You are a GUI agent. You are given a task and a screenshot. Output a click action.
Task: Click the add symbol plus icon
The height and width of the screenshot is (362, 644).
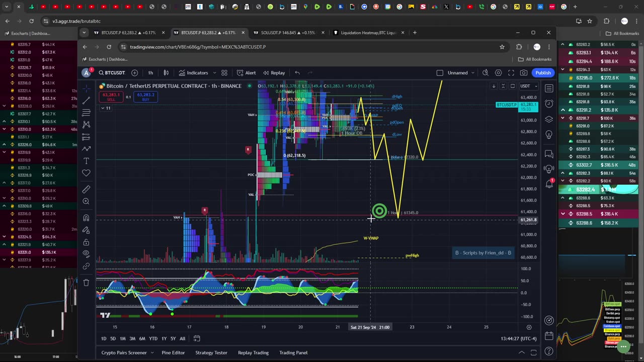click(134, 73)
